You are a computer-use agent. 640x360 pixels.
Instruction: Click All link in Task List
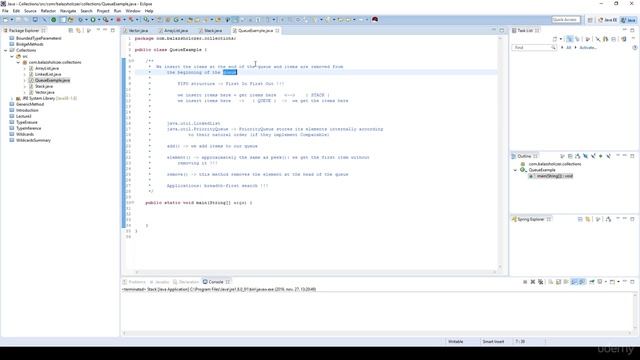point(569,48)
